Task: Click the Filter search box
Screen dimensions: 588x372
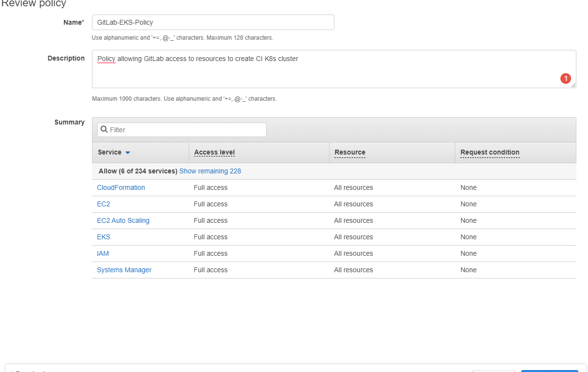Action: coord(182,130)
